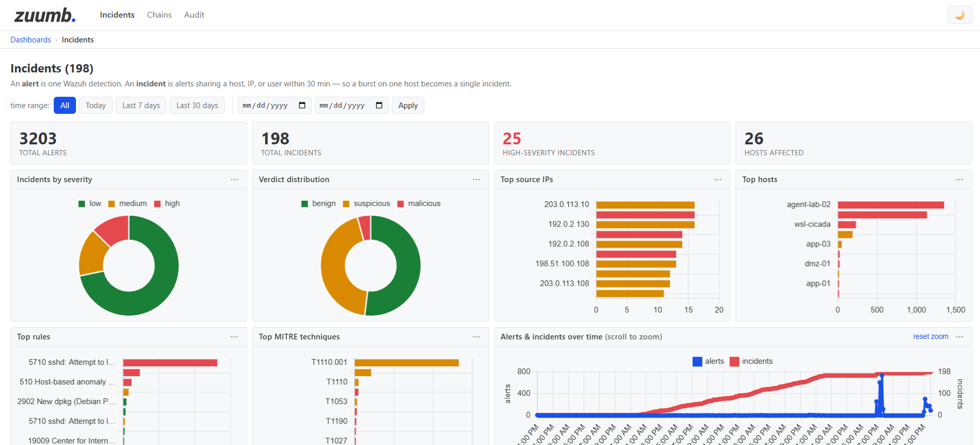
Task: Apply the custom date range
Action: (408, 106)
